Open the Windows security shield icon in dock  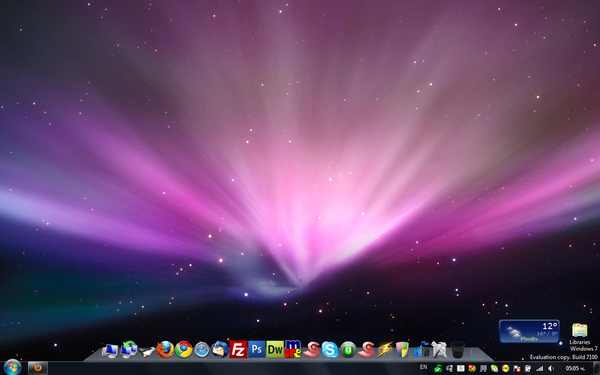tap(402, 349)
